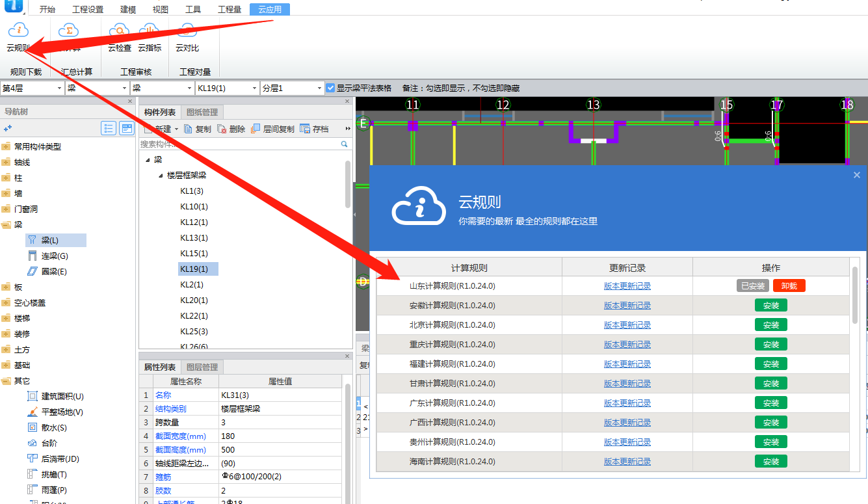The width and height of the screenshot is (868, 504).
Task: Open the 云指标 cloud indicators tool
Action: coord(150,37)
